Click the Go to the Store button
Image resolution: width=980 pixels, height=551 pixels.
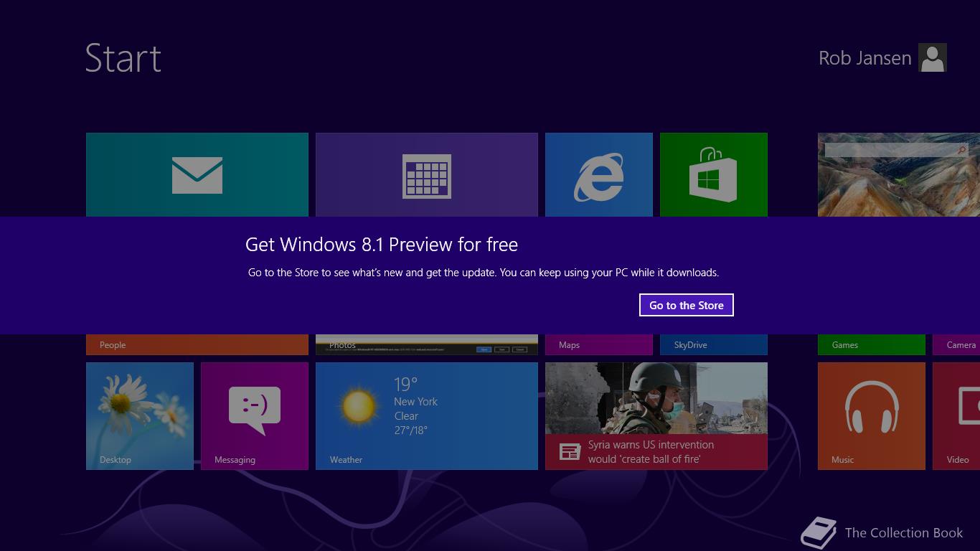pyautogui.click(x=687, y=305)
